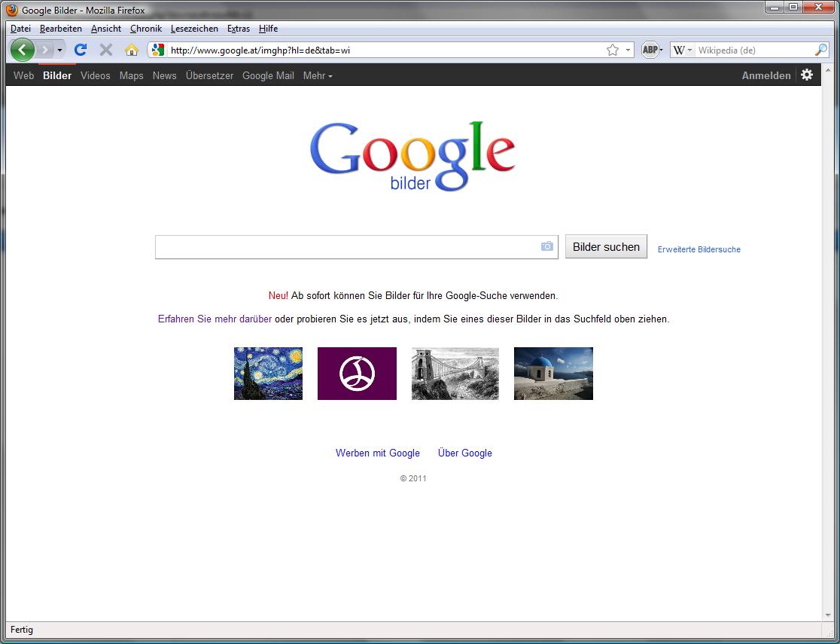This screenshot has height=644, width=840.
Task: Switch to Web in Google bar
Action: pos(23,75)
